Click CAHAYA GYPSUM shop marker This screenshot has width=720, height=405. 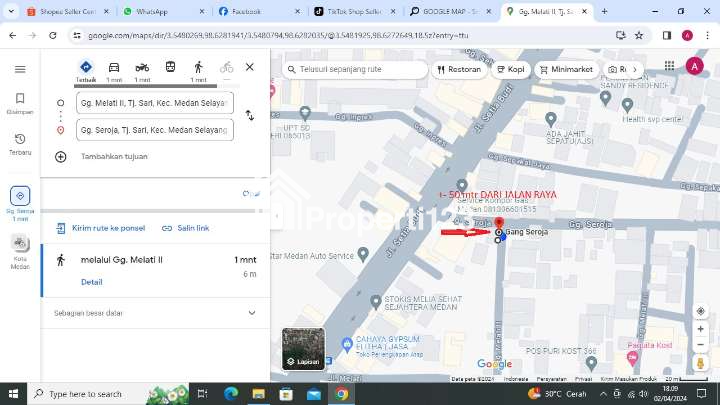347,343
